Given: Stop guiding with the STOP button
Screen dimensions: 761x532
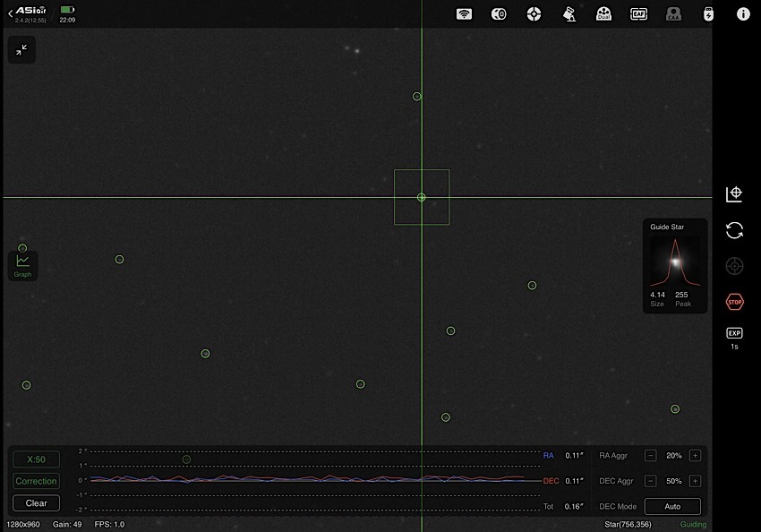Looking at the screenshot, I should click(734, 302).
